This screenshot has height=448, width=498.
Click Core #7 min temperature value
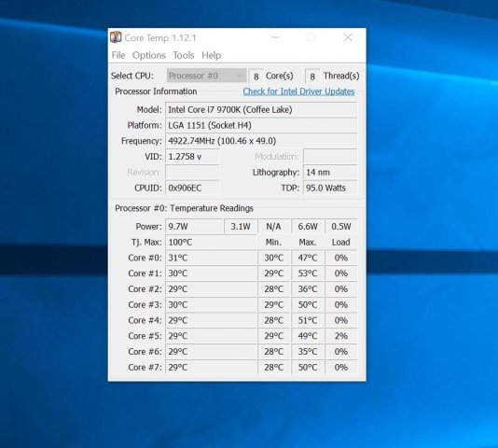(x=274, y=367)
